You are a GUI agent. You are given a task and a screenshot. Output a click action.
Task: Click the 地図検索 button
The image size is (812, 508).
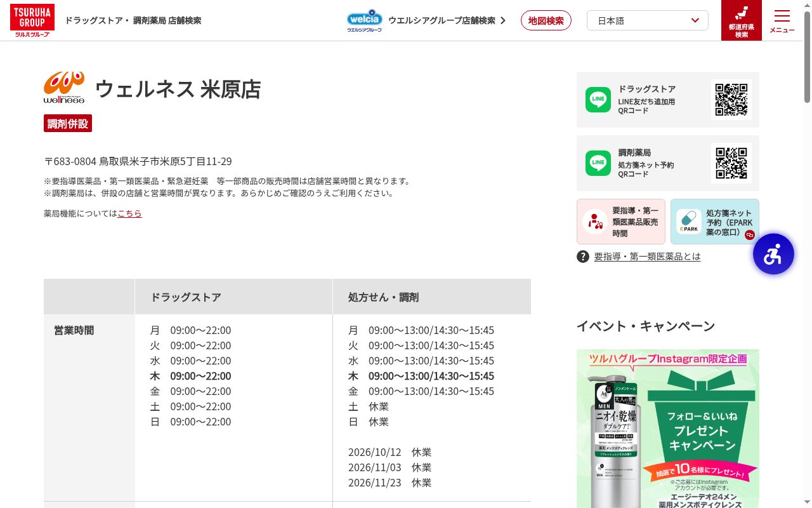tap(546, 20)
